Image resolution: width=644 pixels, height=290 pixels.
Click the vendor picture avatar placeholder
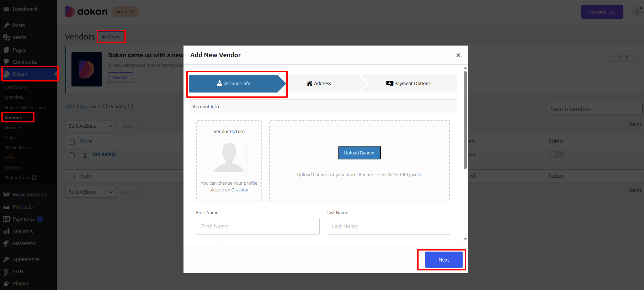click(229, 157)
